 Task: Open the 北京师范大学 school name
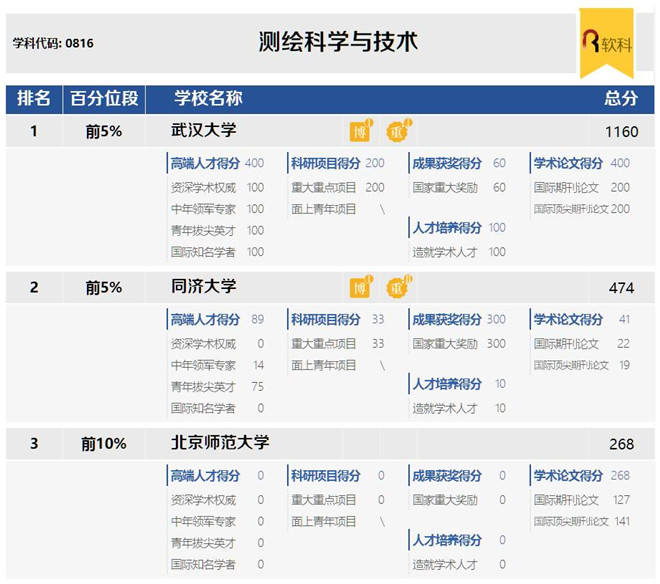tap(220, 443)
